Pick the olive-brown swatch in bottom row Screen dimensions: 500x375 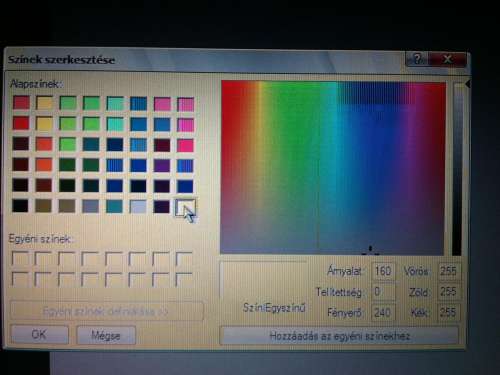pos(44,206)
